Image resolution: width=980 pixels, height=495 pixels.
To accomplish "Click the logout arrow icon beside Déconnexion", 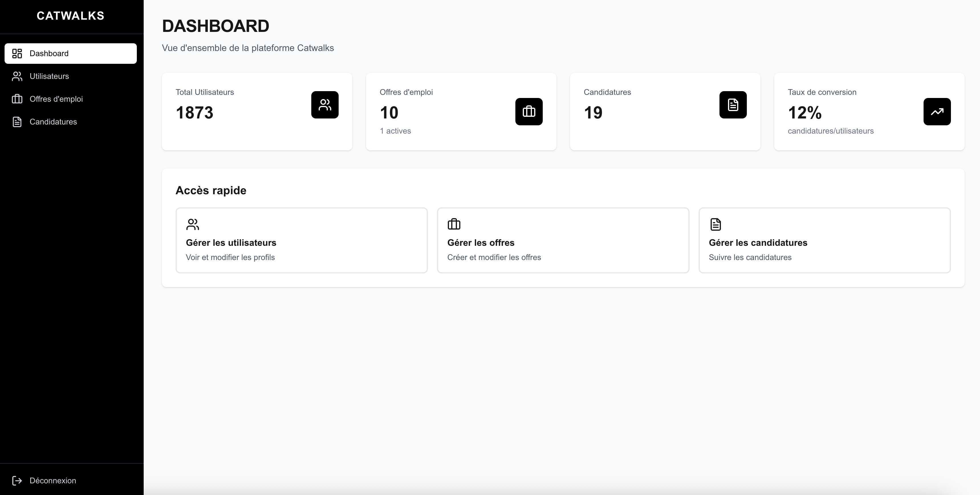I will point(17,480).
